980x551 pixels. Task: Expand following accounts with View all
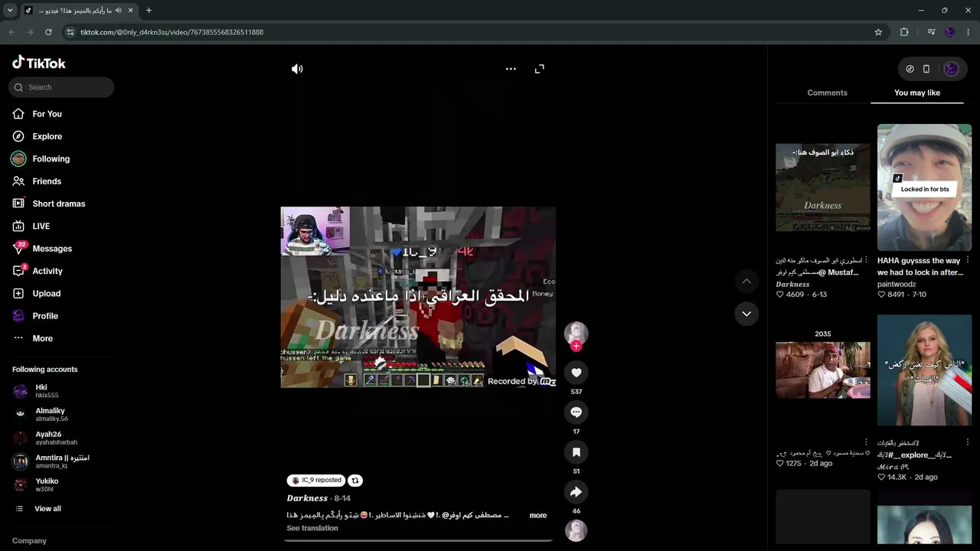tap(47, 509)
